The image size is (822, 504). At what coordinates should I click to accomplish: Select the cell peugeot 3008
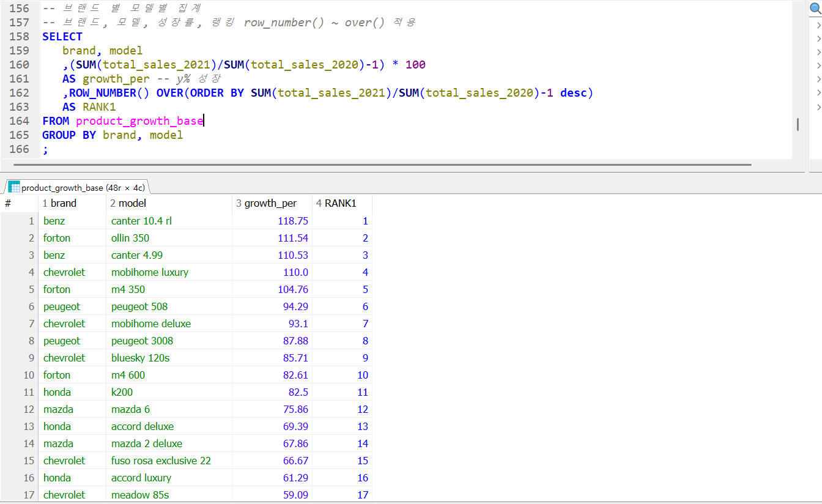coord(169,341)
